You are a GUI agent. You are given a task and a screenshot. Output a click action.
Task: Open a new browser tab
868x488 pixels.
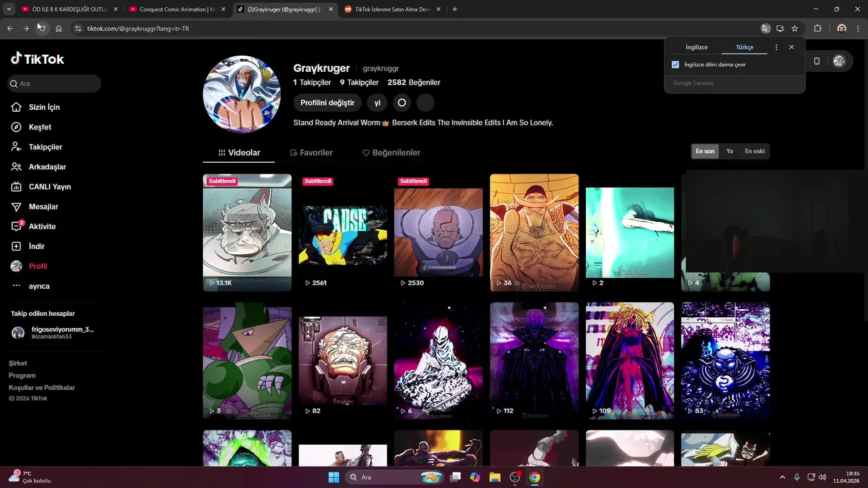(454, 9)
